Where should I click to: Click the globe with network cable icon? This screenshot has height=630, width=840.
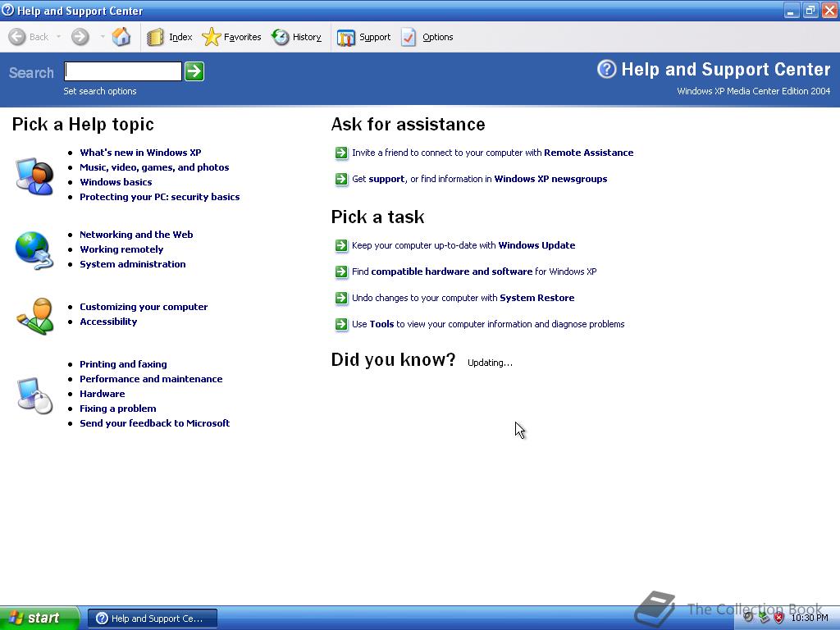click(x=34, y=250)
